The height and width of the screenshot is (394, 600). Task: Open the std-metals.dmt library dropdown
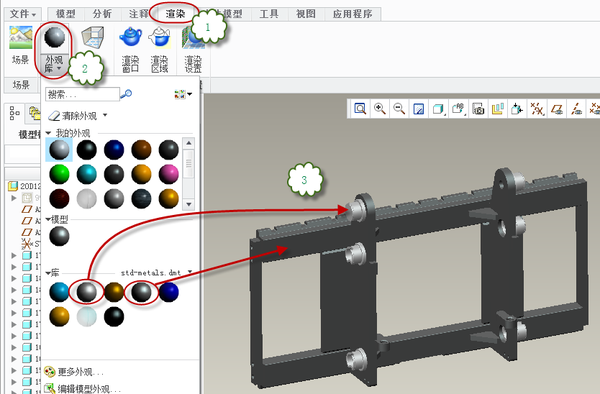coord(190,272)
